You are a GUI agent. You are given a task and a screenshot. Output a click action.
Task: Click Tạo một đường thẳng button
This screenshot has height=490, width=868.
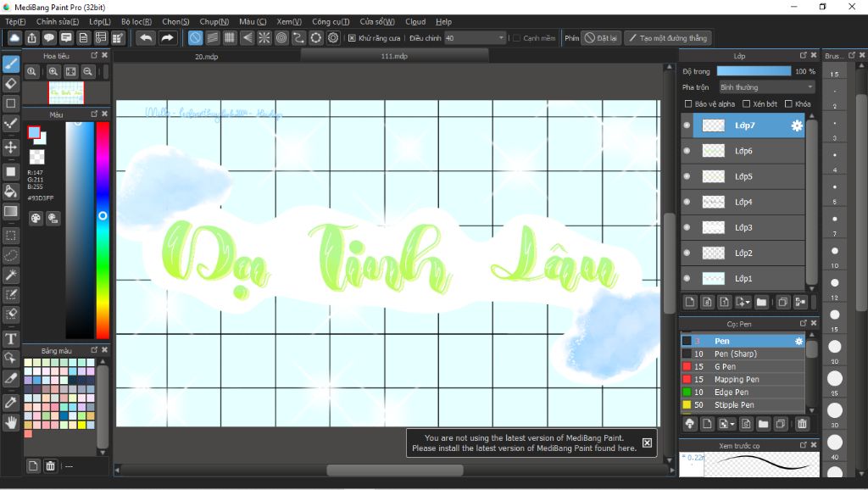pyautogui.click(x=668, y=38)
